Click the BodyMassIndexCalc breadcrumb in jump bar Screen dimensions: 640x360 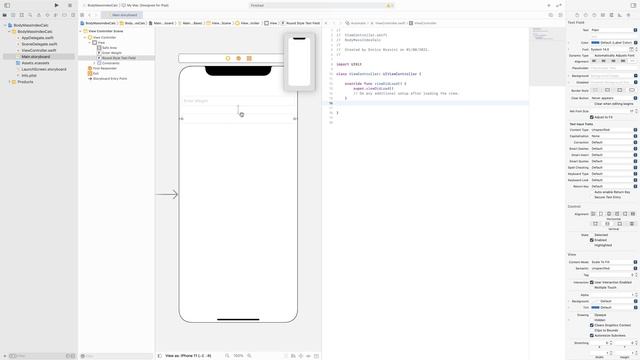pyautogui.click(x=98, y=23)
